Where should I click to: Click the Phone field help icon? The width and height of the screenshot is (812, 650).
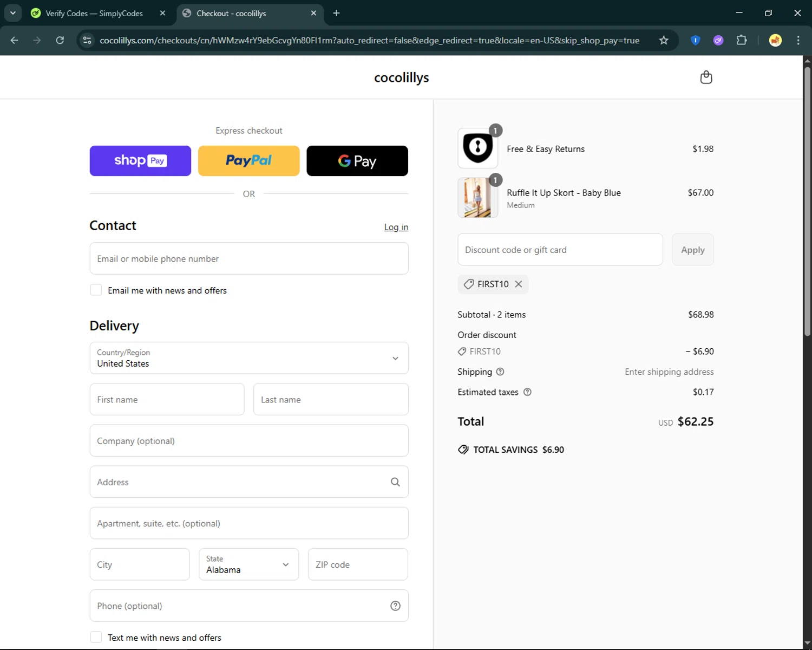[x=395, y=606]
